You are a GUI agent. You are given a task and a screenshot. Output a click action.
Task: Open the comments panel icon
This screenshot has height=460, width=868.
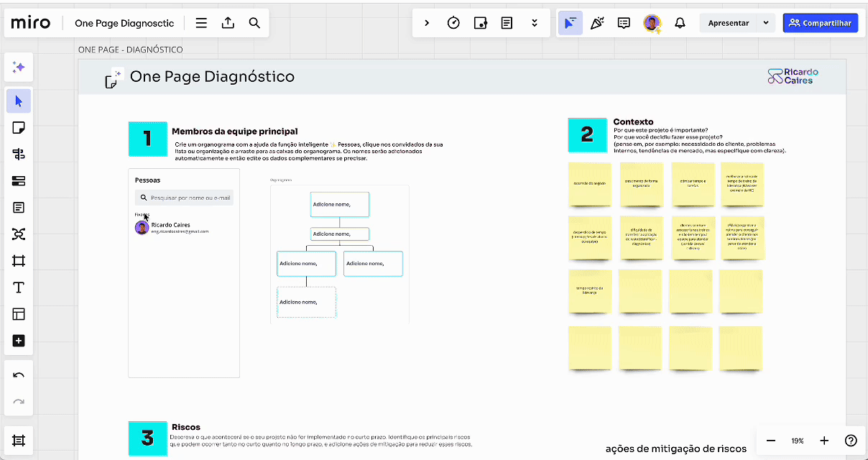[x=624, y=23]
